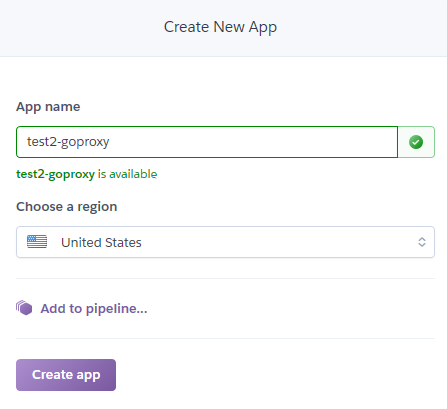The height and width of the screenshot is (409, 447).
Task: Click the 'is available' status message
Action: click(x=127, y=174)
